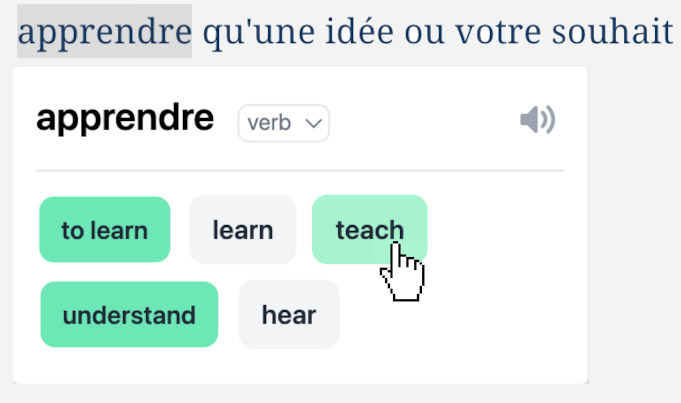The width and height of the screenshot is (681, 403).
Task: Click white card space right of "teach" chip
Action: coord(500,230)
